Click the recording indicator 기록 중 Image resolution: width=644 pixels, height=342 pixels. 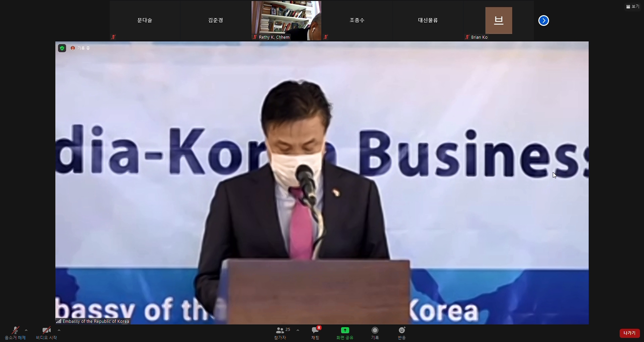pyautogui.click(x=80, y=48)
